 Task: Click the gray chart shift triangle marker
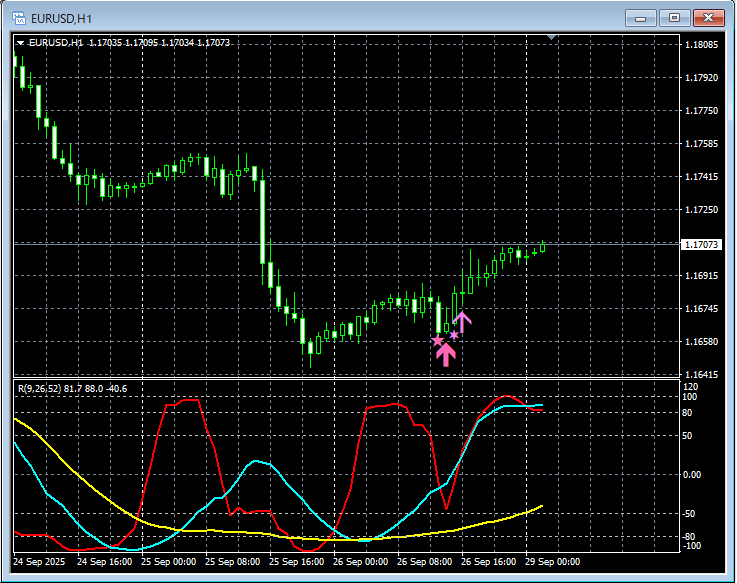(552, 38)
